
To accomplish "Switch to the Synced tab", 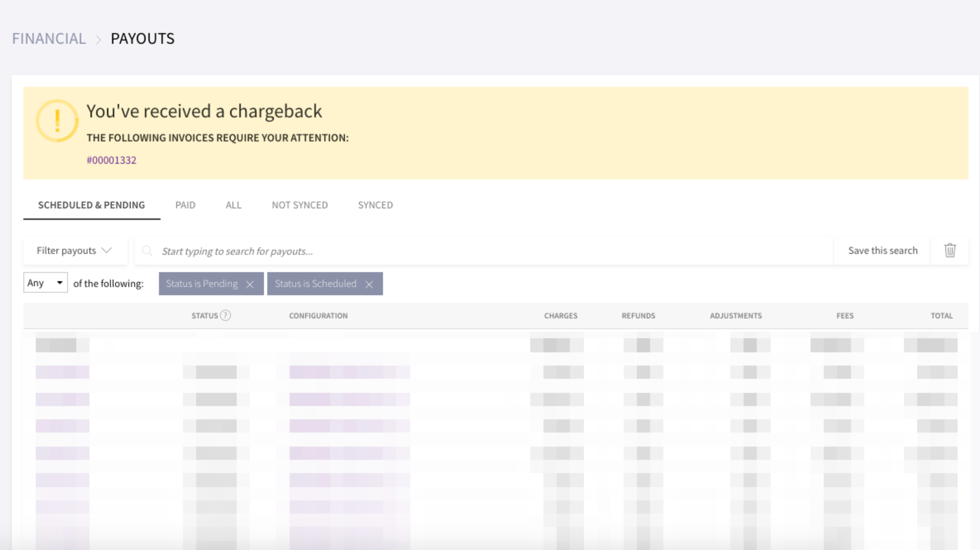I will click(375, 205).
